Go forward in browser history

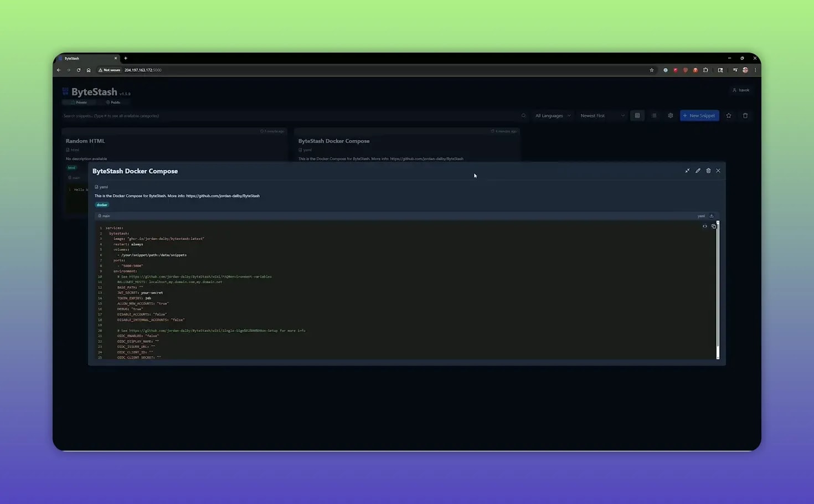69,70
